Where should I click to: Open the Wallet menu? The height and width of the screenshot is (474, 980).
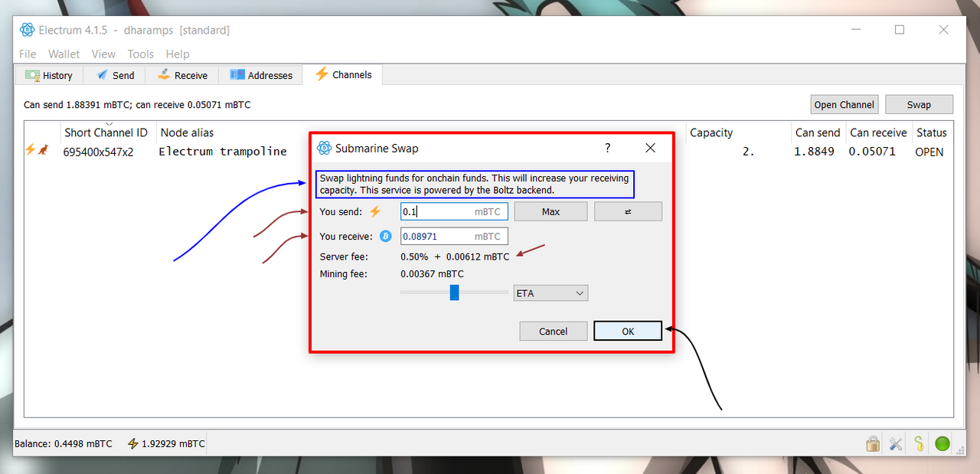tap(64, 54)
